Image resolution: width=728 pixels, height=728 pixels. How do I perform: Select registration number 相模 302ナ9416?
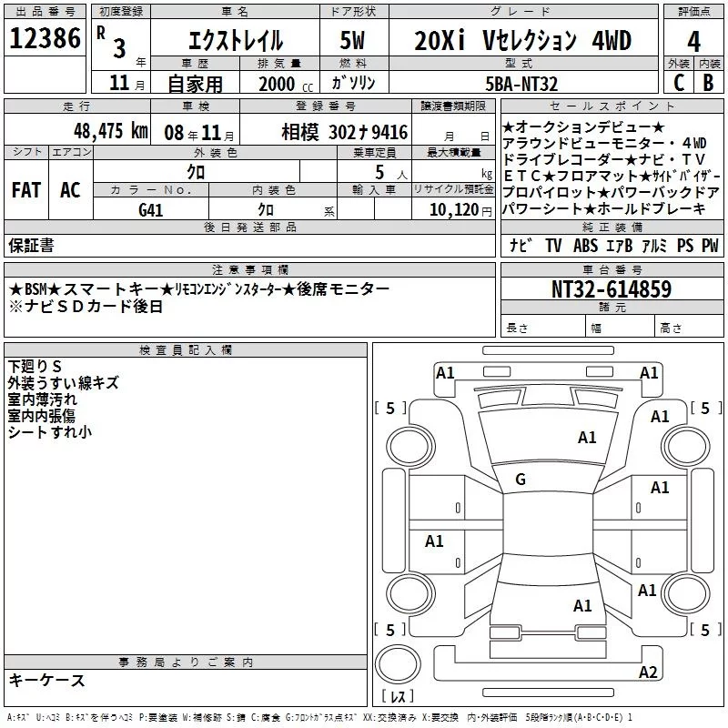point(345,132)
